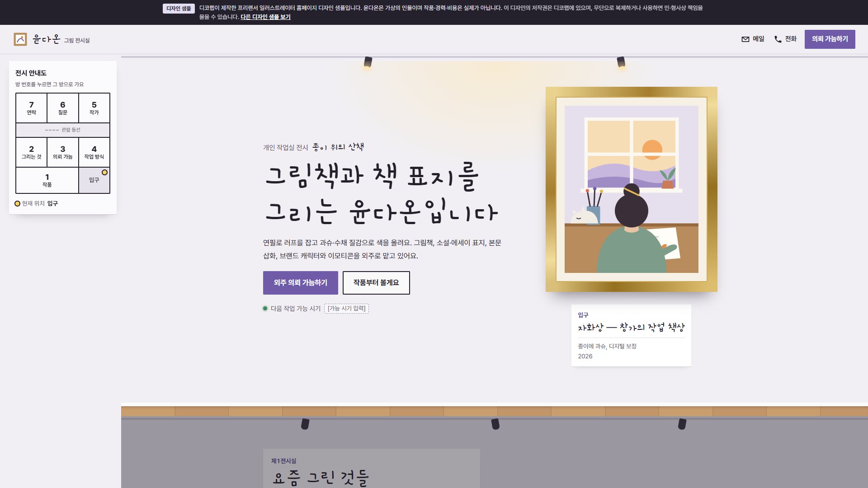Click the 관람 동선 legend row
This screenshot has width=868, height=488.
[63, 130]
